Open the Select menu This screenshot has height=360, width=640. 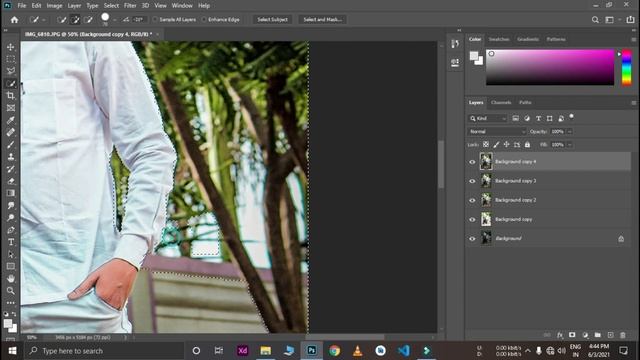click(111, 6)
